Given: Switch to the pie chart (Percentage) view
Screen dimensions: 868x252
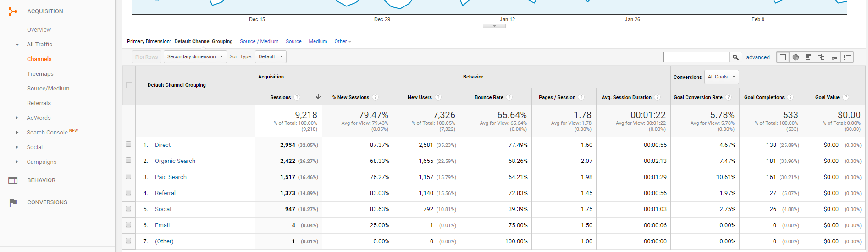Looking at the screenshot, I should pyautogui.click(x=796, y=57).
